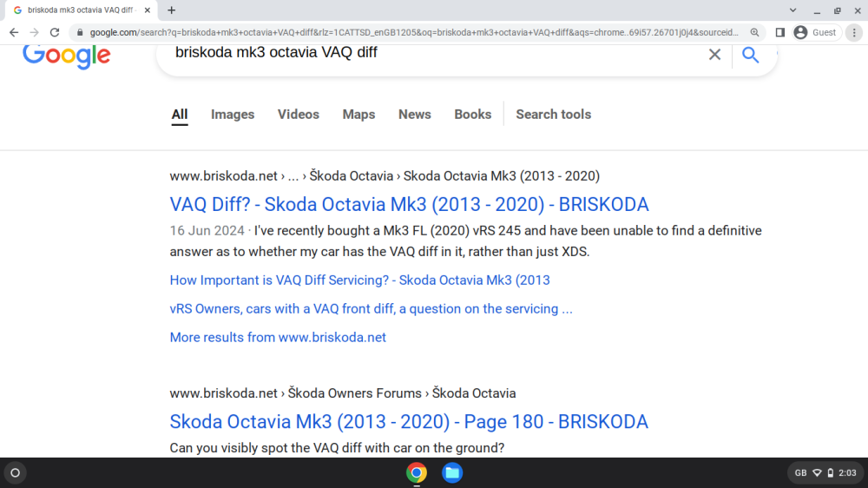Click More results from www.briskoda.net
868x488 pixels.
[x=278, y=337]
